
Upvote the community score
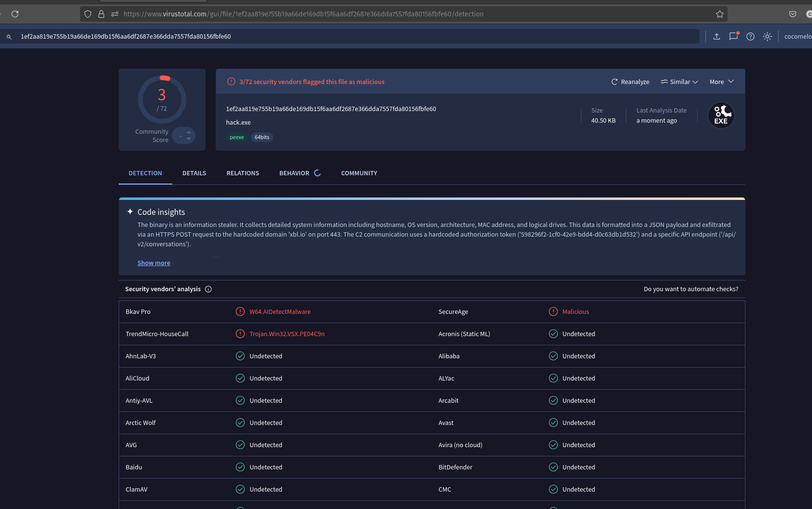(189, 132)
